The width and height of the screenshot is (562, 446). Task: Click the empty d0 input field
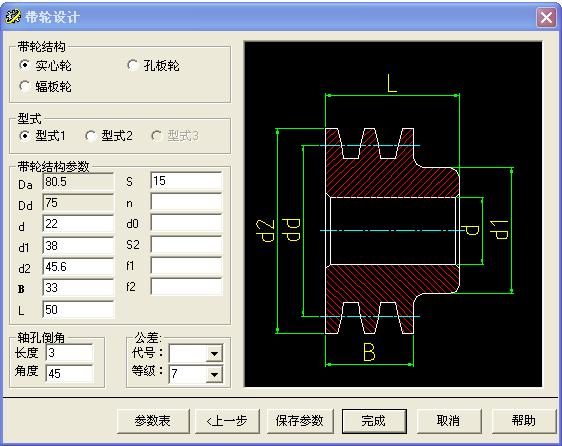[186, 223]
